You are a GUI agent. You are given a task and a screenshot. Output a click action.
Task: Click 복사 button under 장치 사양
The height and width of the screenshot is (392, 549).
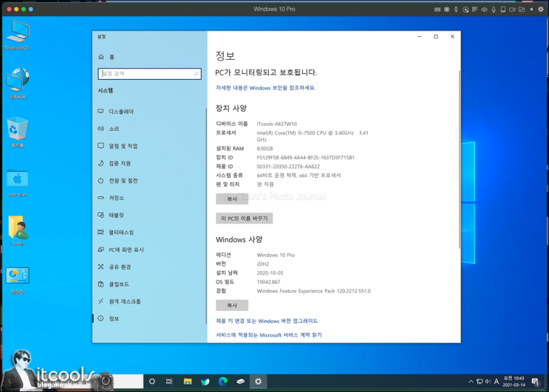coord(232,199)
